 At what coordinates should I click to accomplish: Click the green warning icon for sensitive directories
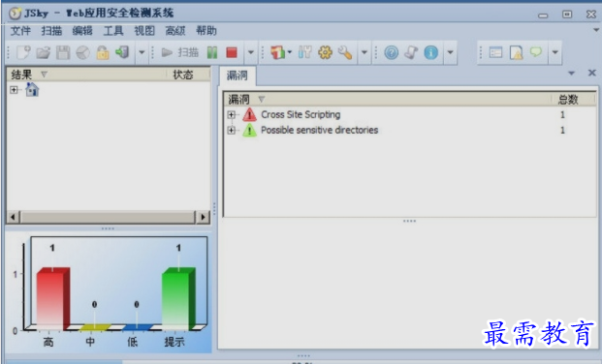click(249, 130)
